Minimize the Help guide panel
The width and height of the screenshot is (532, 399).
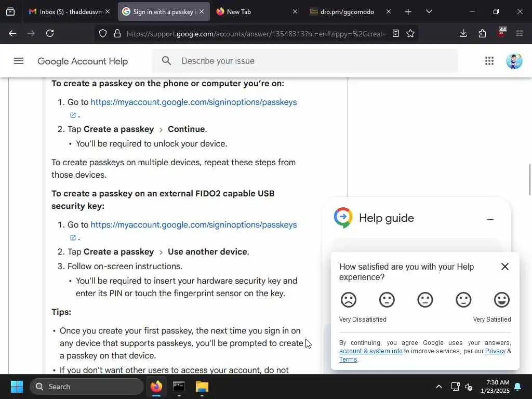click(x=490, y=220)
